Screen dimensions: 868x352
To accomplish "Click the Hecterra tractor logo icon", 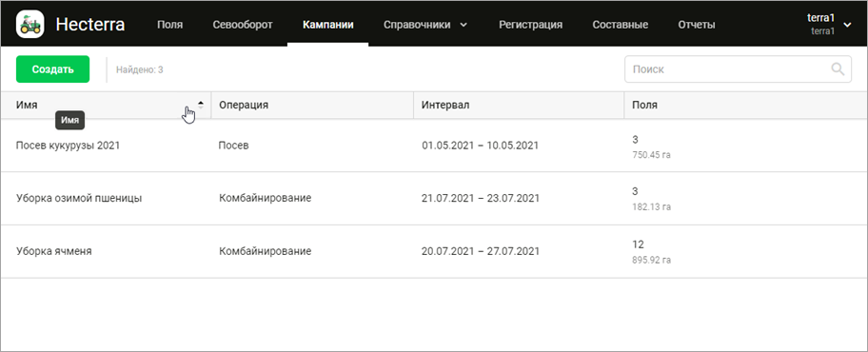I will 30,25.
